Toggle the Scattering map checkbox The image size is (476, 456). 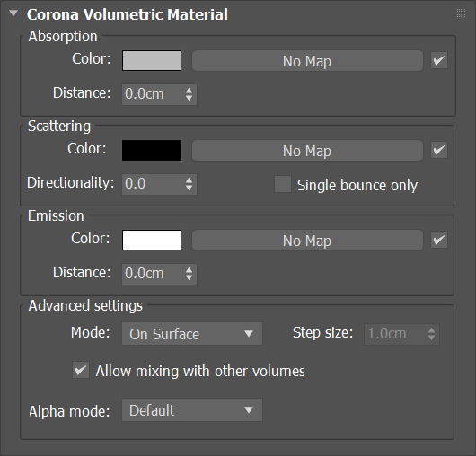[x=439, y=150]
